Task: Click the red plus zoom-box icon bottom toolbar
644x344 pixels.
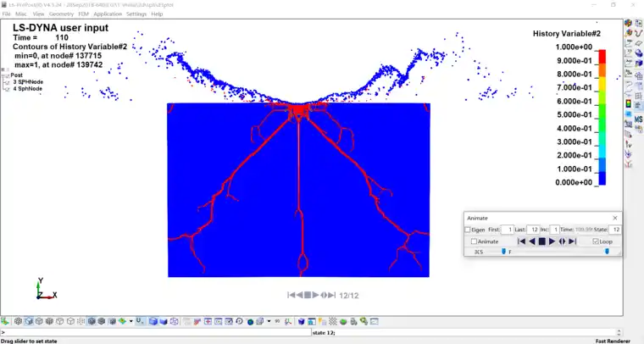Action: [x=208, y=321]
